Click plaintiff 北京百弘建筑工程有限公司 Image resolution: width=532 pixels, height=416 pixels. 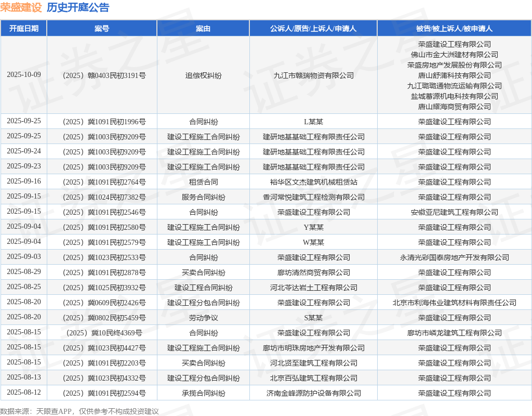click(x=313, y=378)
